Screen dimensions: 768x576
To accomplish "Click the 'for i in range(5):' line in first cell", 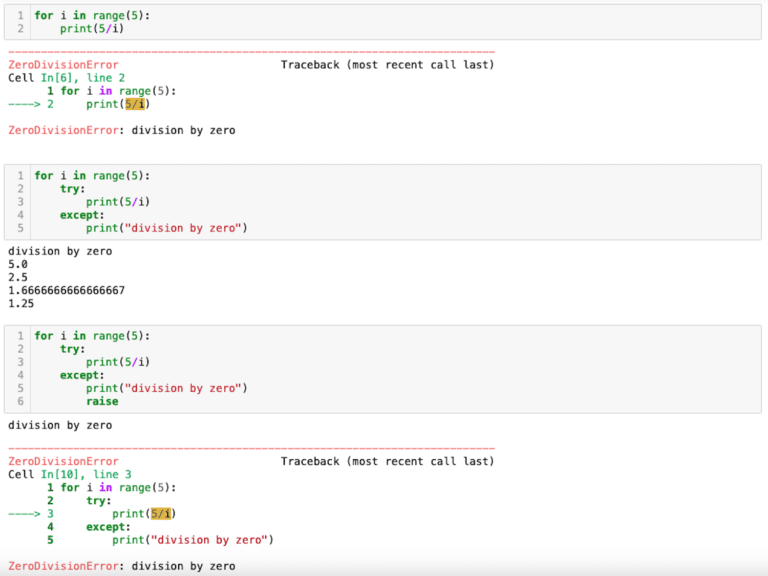I will pos(92,15).
